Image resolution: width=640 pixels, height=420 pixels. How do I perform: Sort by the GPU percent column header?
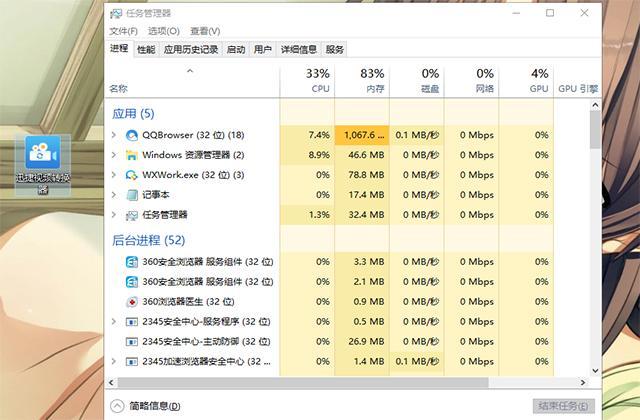click(x=526, y=81)
